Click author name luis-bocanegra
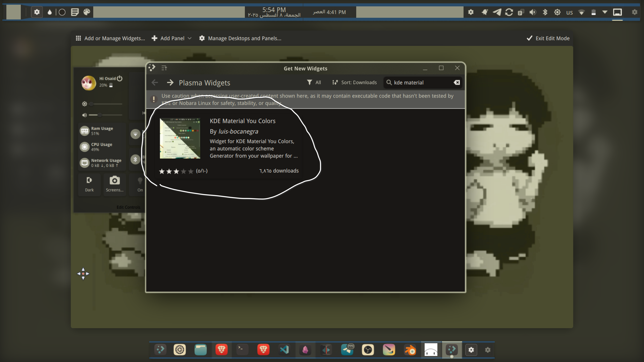 [x=238, y=131]
